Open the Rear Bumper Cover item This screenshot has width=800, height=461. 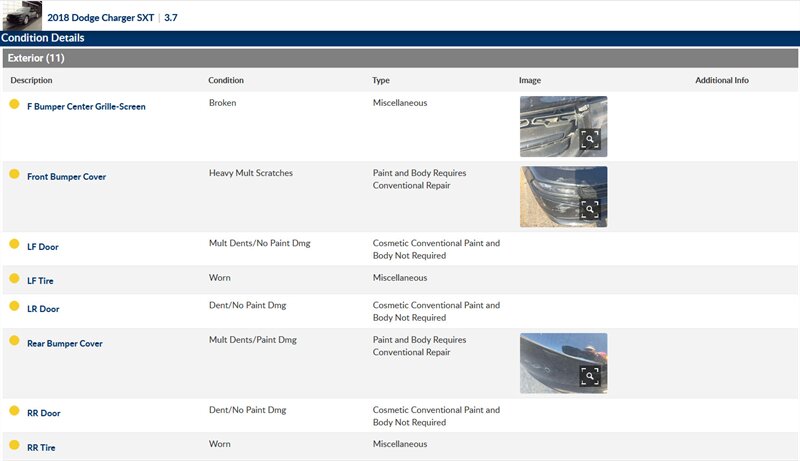64,344
